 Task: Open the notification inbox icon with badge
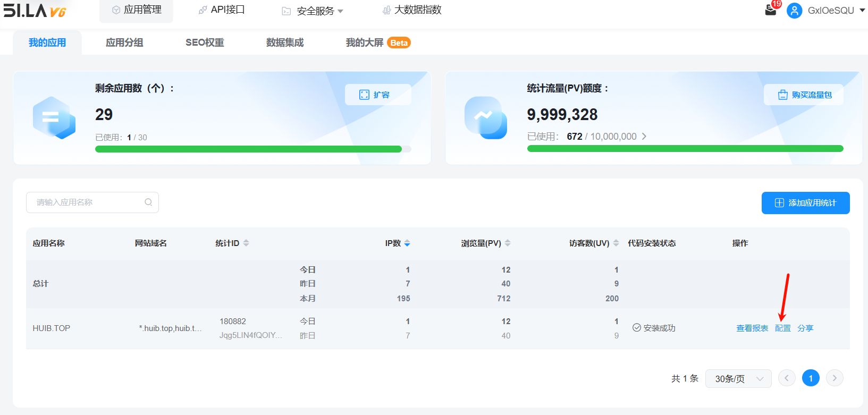point(770,10)
